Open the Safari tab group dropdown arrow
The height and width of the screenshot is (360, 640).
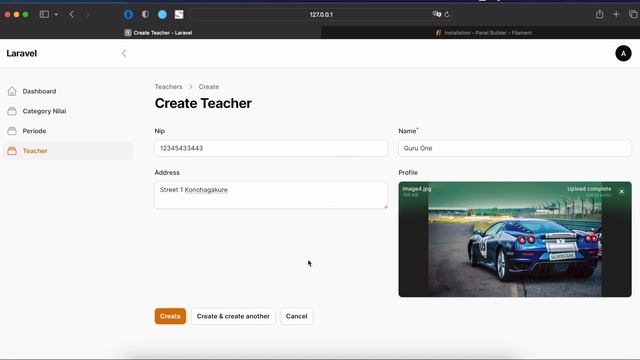point(56,14)
